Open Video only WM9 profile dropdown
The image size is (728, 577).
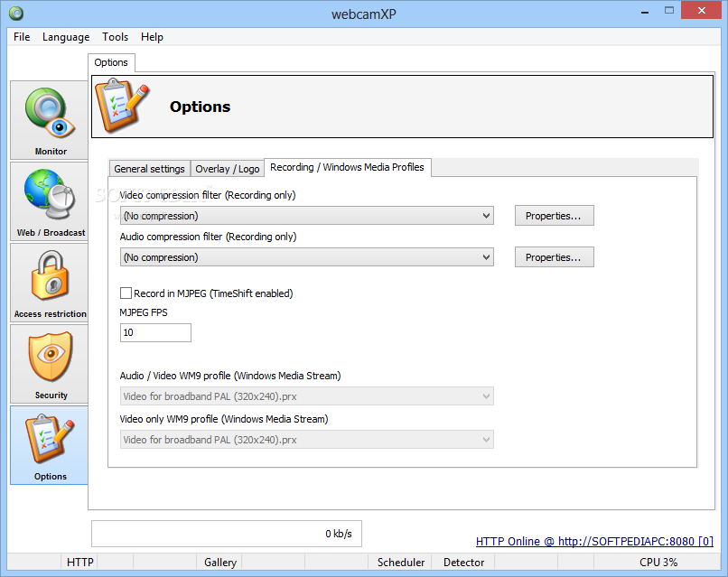(306, 439)
